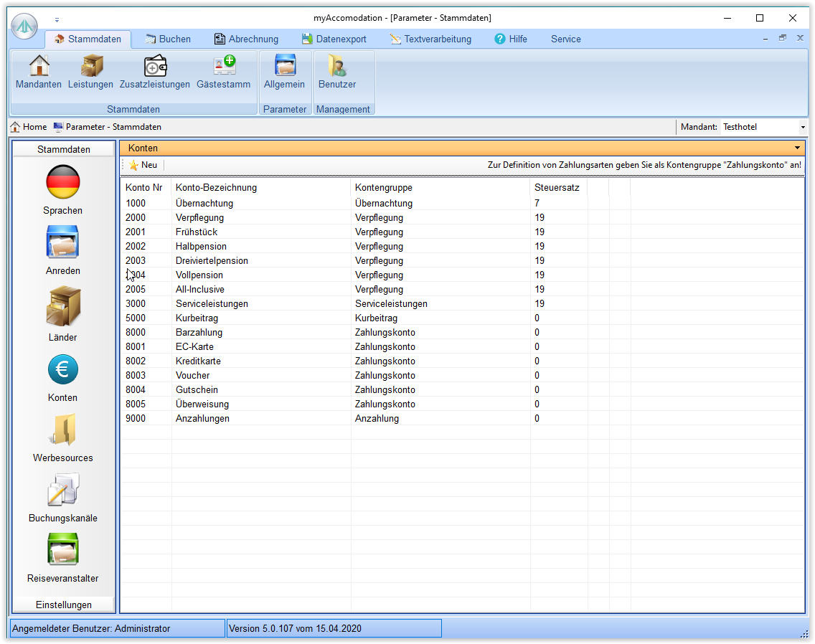This screenshot has height=644, width=815.
Task: Open the Service tab
Action: [x=565, y=39]
